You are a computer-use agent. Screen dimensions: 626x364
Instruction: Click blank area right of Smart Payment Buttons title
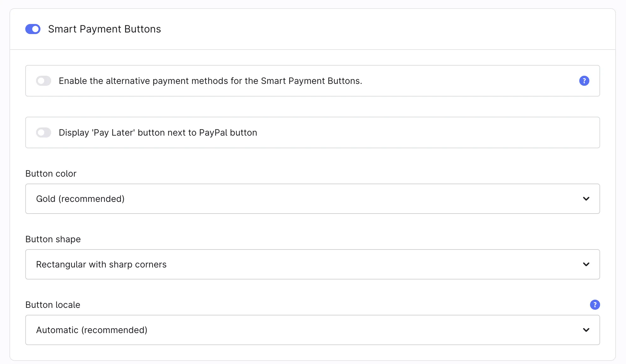tap(379, 29)
